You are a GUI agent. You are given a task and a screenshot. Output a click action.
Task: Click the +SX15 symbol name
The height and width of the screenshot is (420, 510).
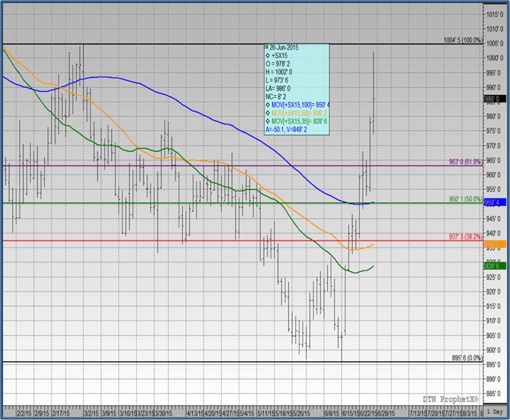coord(279,56)
